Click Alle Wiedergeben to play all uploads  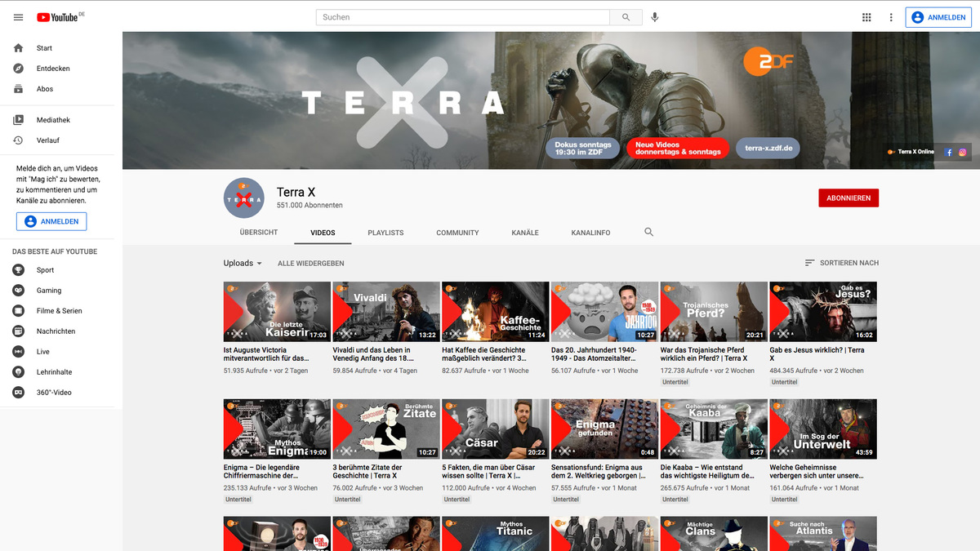(x=310, y=263)
